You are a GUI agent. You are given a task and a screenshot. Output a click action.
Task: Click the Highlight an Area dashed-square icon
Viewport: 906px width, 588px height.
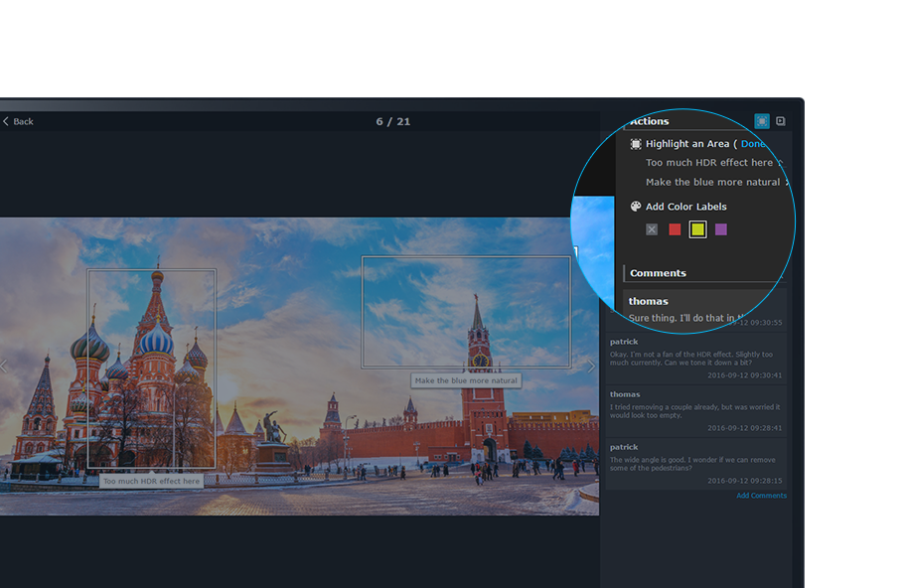[636, 144]
